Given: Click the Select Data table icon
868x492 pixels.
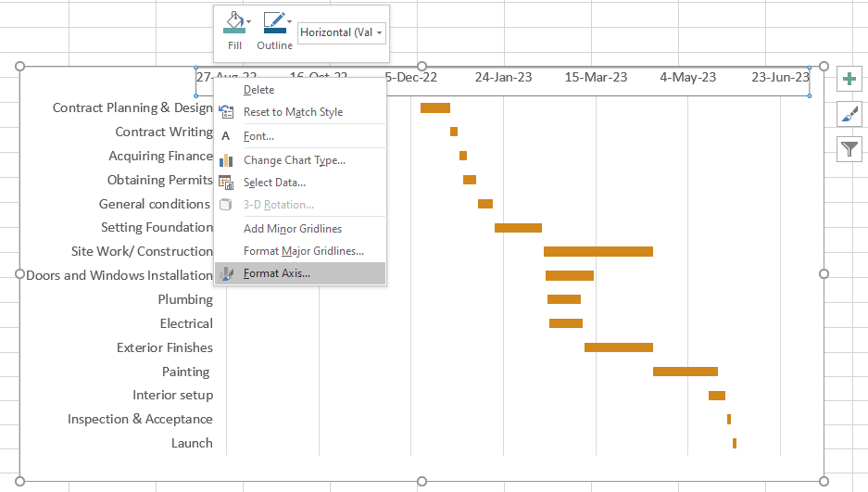Looking at the screenshot, I should coord(226,183).
